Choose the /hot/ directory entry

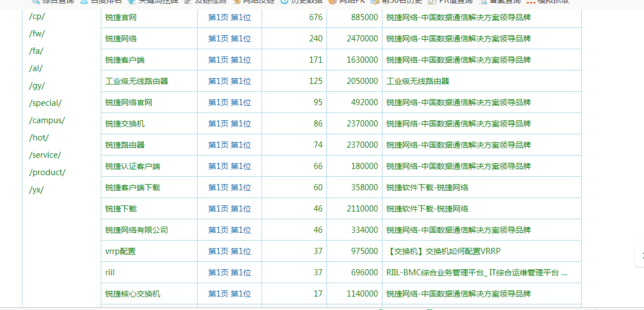(x=39, y=138)
